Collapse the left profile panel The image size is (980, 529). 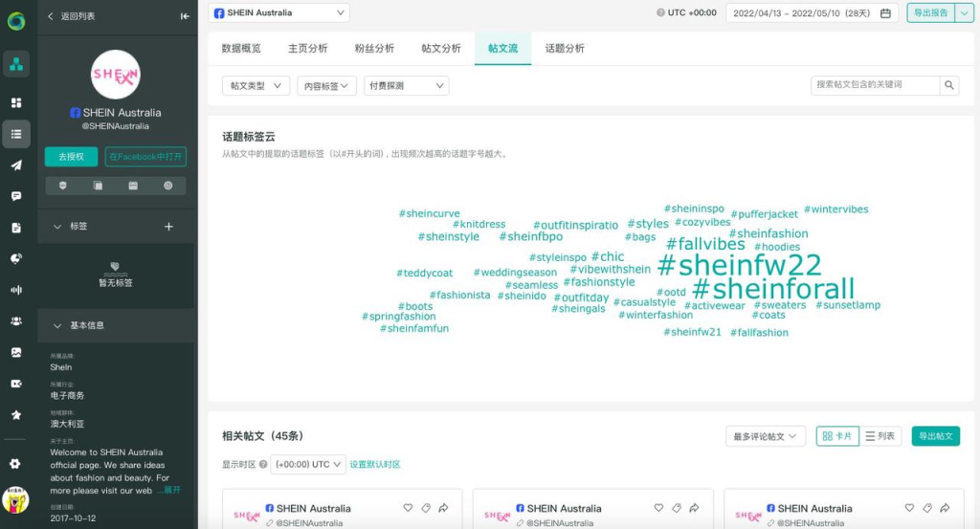[x=185, y=16]
